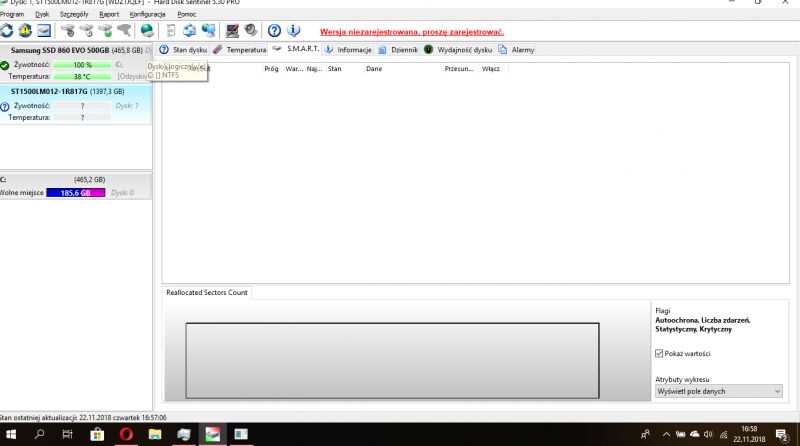Click the volume icon in system tray
This screenshot has width=800, height=446.
coord(708,434)
